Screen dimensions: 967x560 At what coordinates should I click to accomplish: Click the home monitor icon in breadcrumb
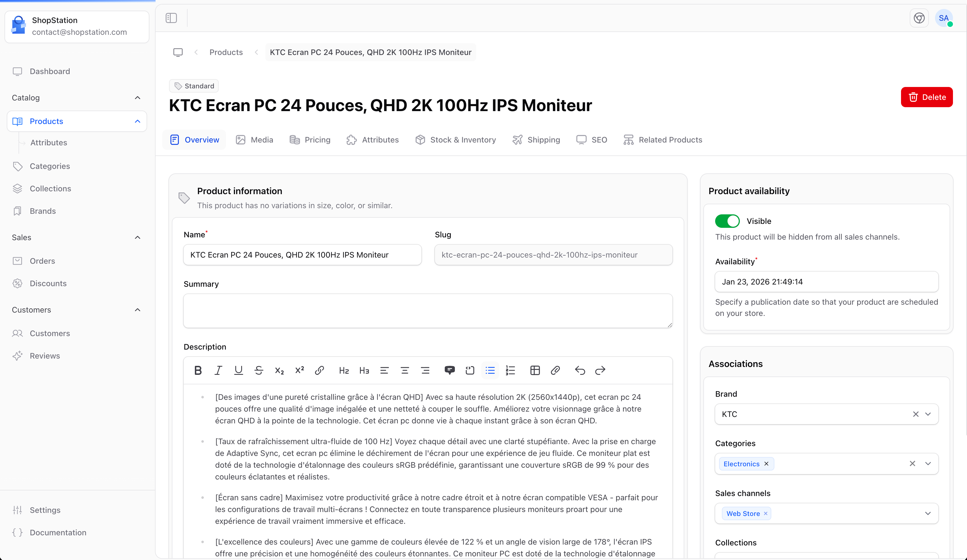coord(178,52)
